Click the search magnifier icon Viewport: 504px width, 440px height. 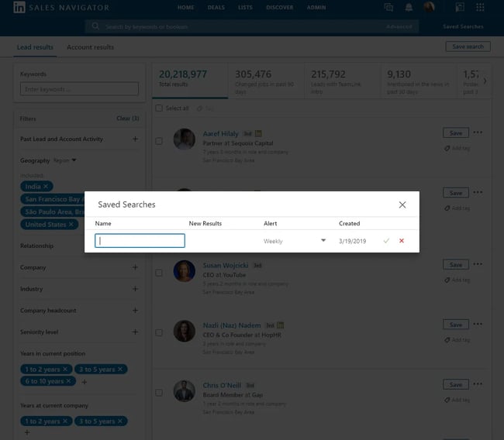coord(96,26)
